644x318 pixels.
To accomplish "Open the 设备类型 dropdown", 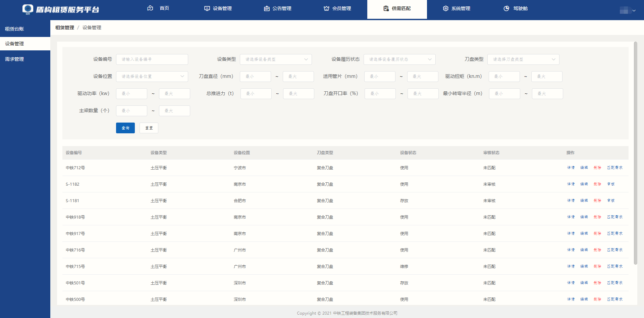I will point(276,59).
